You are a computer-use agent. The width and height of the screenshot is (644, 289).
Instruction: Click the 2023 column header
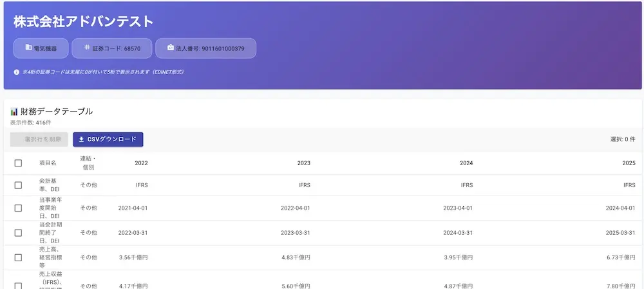coord(304,163)
